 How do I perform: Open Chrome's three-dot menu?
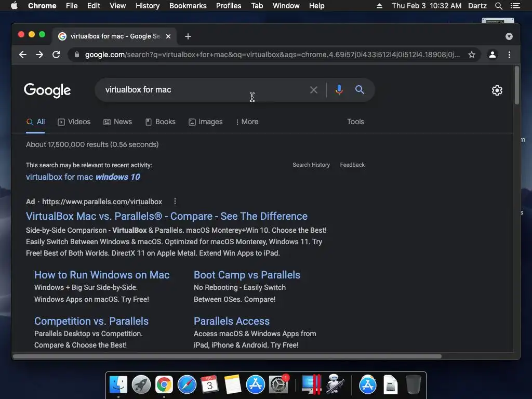click(509, 55)
